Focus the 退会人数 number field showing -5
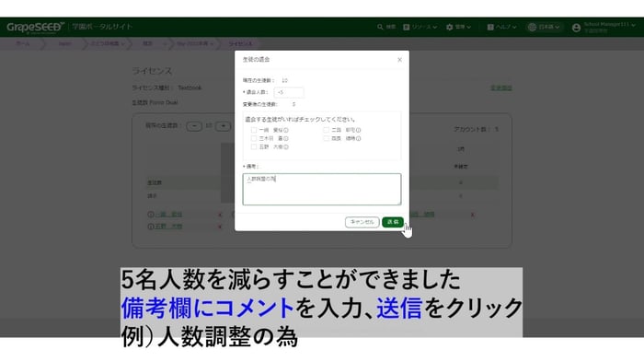Viewport: 644px width, 362px height. click(289, 92)
